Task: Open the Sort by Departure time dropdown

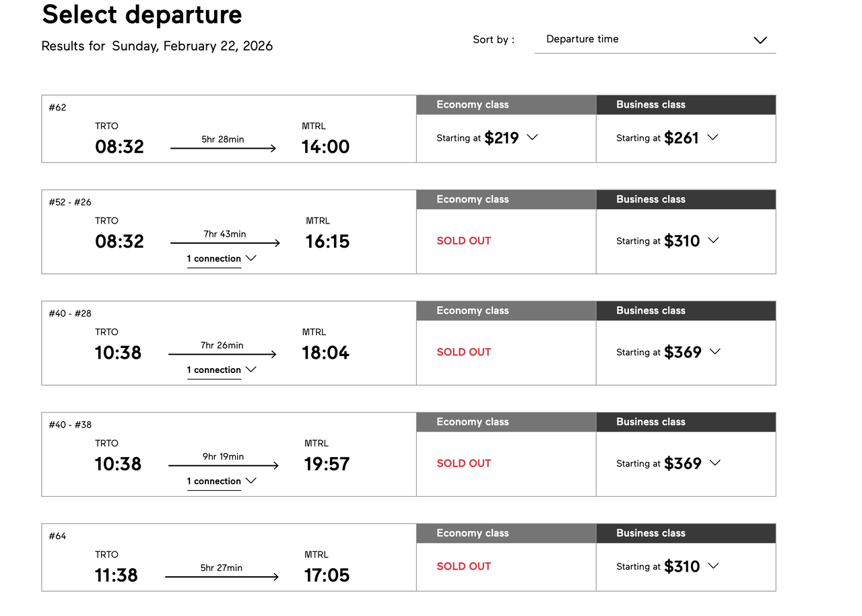Action: coord(655,39)
